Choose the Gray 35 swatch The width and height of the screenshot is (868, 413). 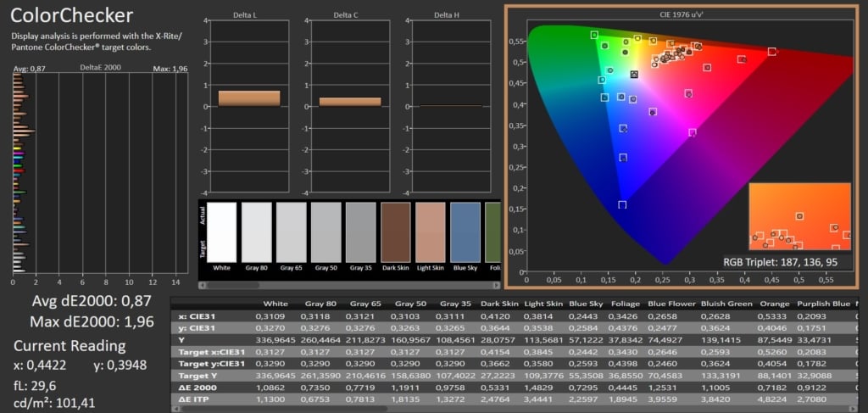(361, 232)
